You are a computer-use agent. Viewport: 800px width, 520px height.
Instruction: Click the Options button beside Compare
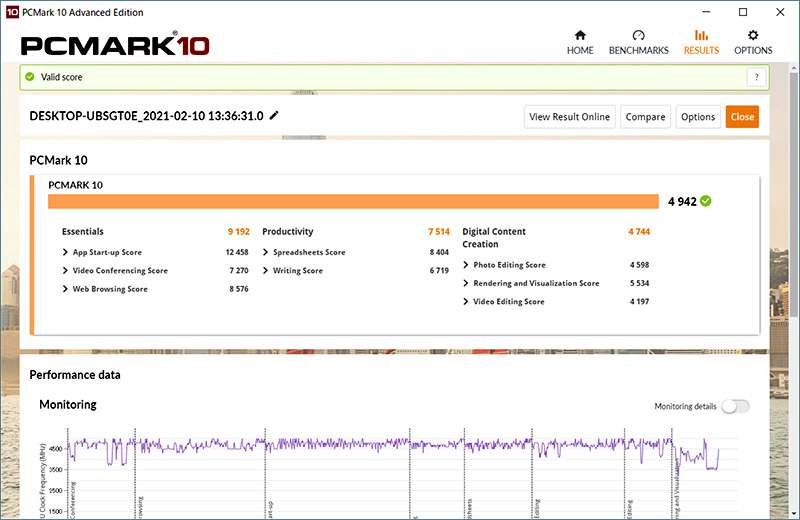point(698,117)
